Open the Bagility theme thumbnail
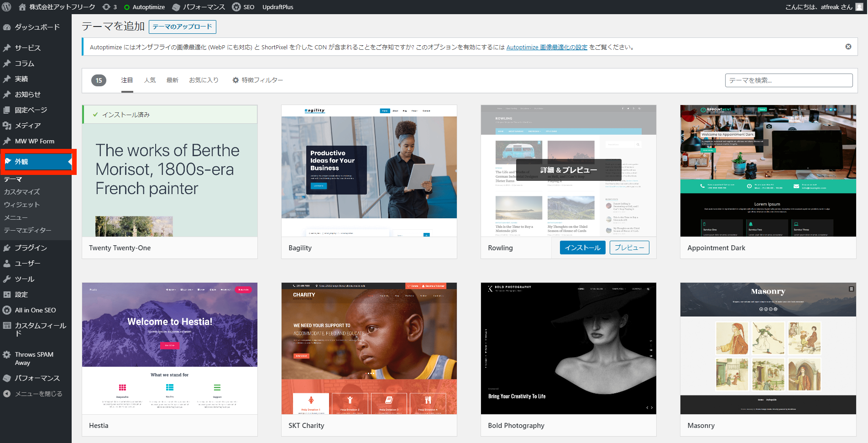Viewport: 868px width, 443px height. point(369,171)
